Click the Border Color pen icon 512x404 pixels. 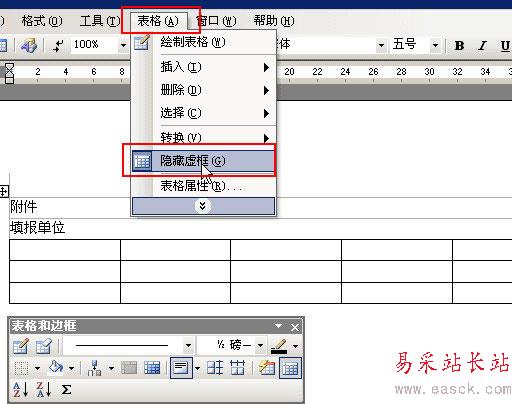click(x=279, y=346)
